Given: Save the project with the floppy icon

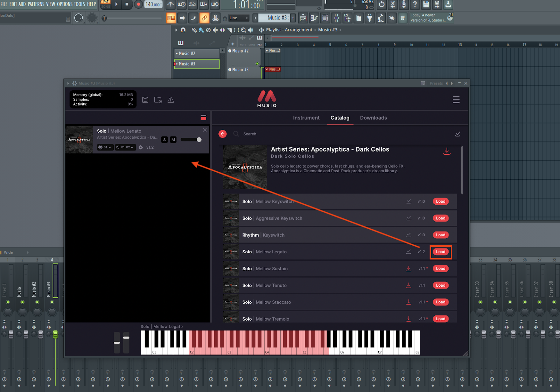Looking at the screenshot, I should pos(426,5).
